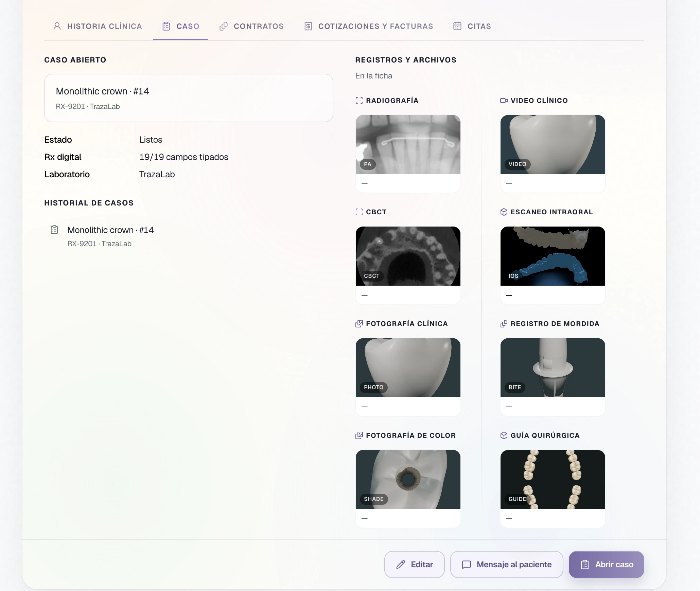Open the Historia Clínica tab
Image resolution: width=700 pixels, height=591 pixels.
coord(98,26)
